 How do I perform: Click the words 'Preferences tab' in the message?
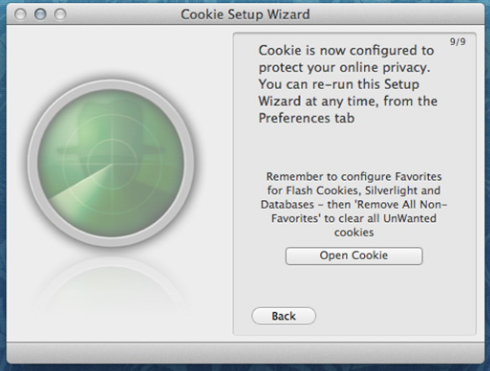coord(306,118)
